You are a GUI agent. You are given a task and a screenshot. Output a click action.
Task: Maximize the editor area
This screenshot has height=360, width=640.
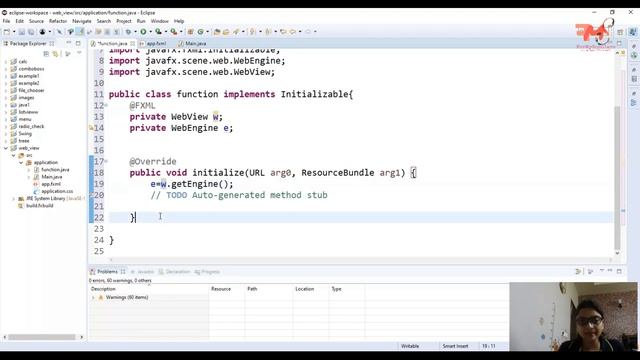click(x=619, y=43)
